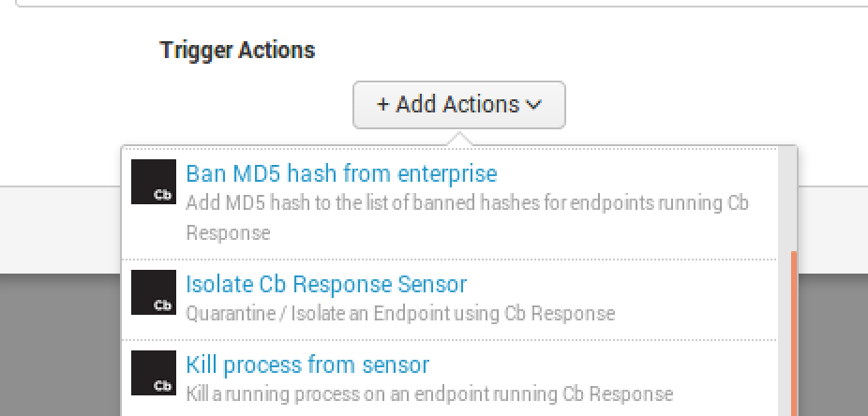Image resolution: width=868 pixels, height=416 pixels.
Task: Click the input box above Trigger Actions
Action: tap(441, 3)
